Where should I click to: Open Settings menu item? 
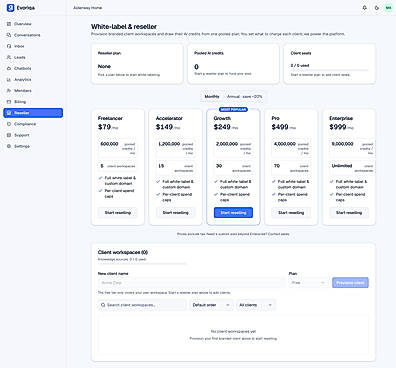[x=33, y=146]
